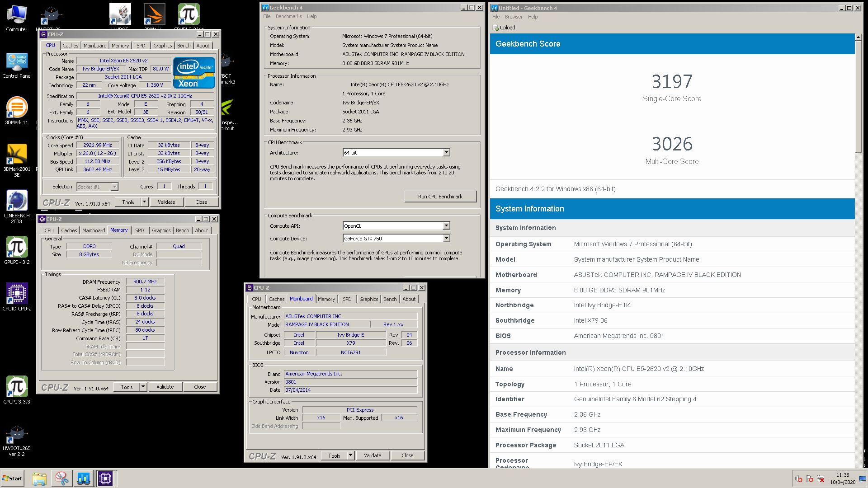This screenshot has height=488, width=868.
Task: Click the Run CPU Benchmark button
Action: pyautogui.click(x=440, y=197)
